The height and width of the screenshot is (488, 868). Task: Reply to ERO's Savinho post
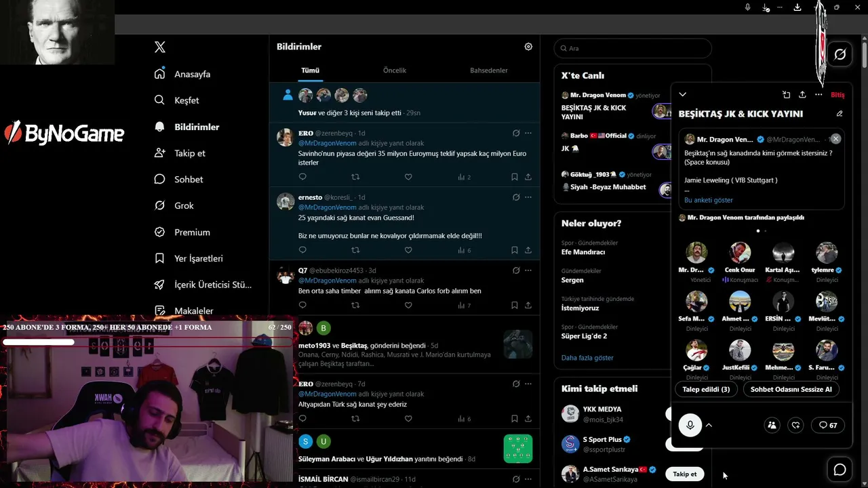pos(302,177)
